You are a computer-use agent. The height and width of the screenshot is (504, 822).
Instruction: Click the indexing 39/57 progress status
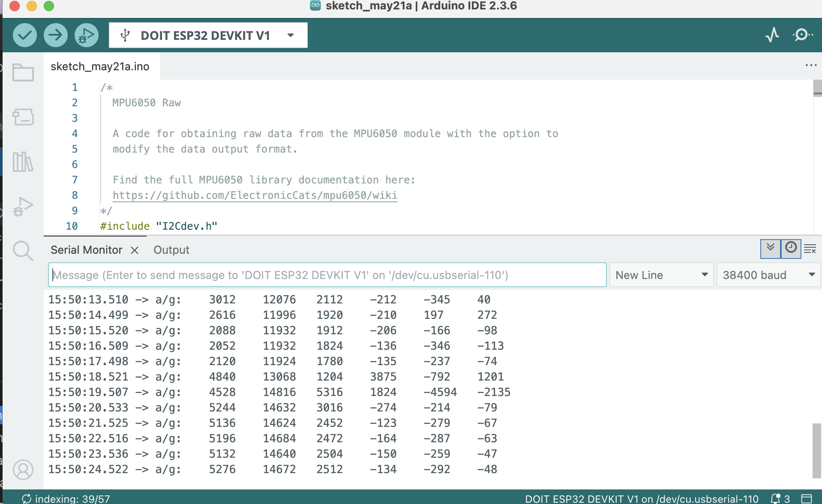[x=66, y=499]
